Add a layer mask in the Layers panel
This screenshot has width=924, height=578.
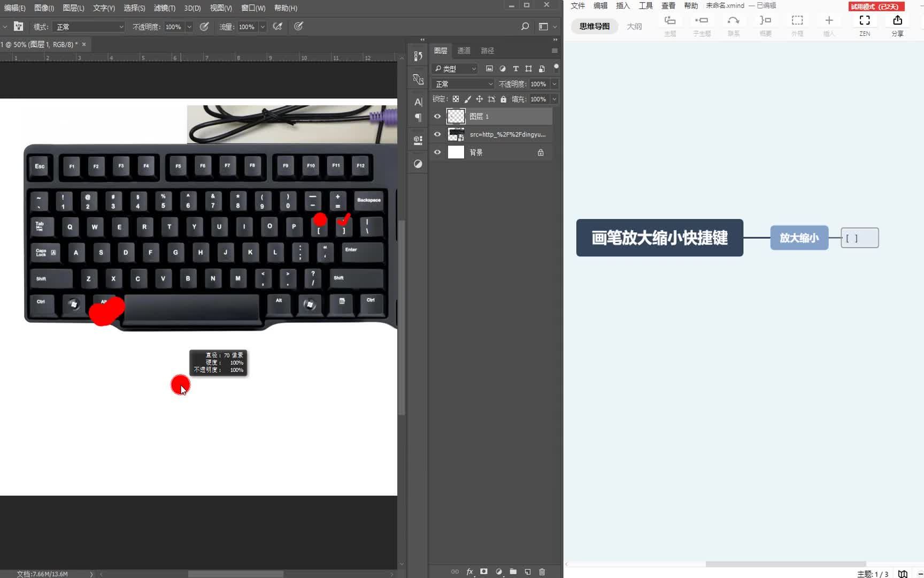point(483,572)
